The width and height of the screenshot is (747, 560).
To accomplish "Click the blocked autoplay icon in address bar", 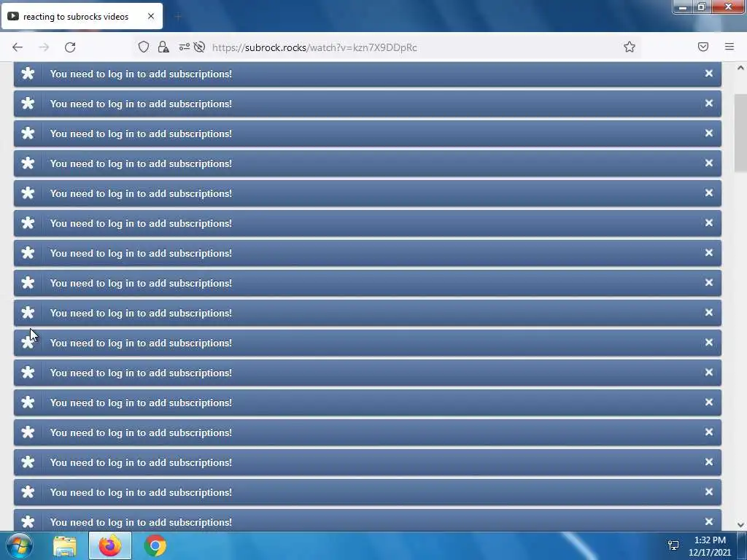I will tap(200, 47).
